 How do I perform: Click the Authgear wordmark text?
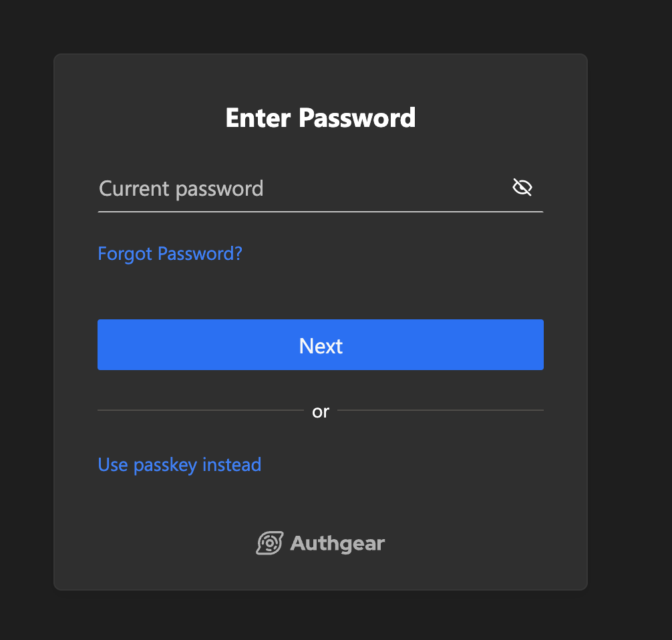coord(337,543)
